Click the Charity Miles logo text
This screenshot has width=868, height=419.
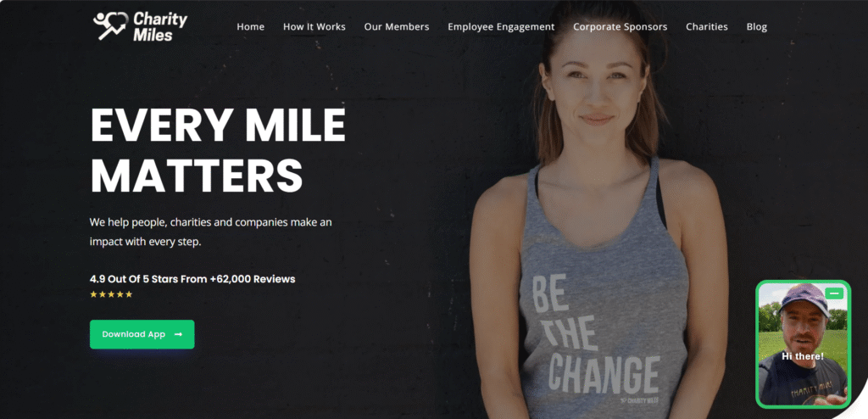[x=160, y=27]
